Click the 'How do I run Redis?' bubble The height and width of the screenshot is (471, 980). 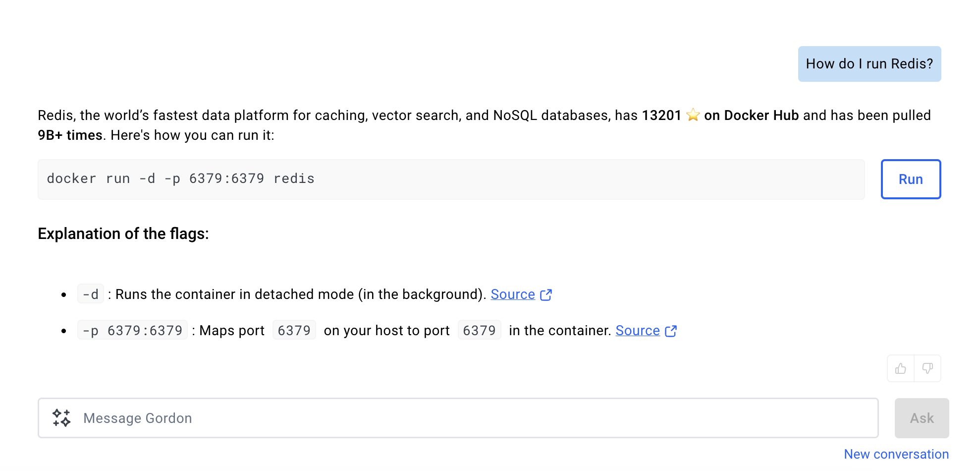(x=870, y=64)
